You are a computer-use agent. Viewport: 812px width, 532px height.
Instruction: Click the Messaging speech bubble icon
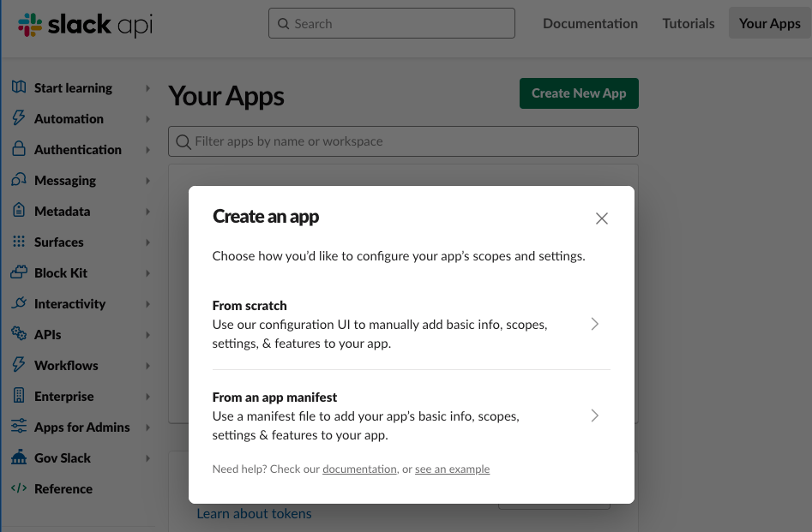point(19,180)
